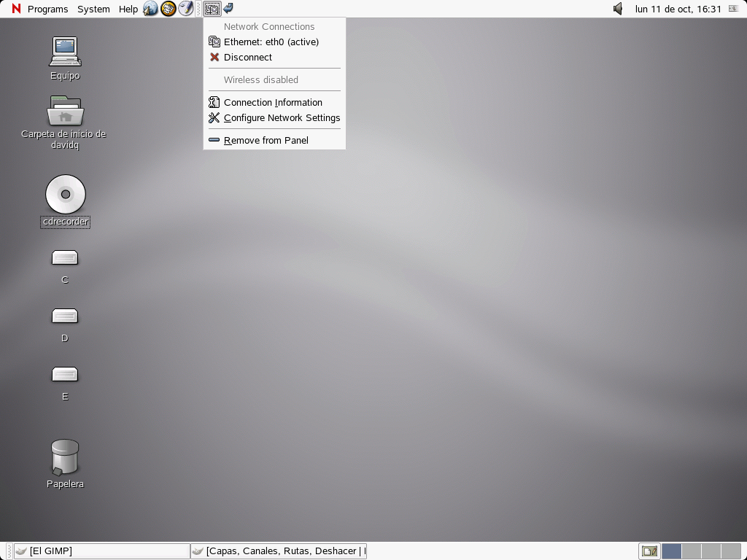Image resolution: width=747 pixels, height=560 pixels.
Task: Open the Programs menu
Action: 47,9
